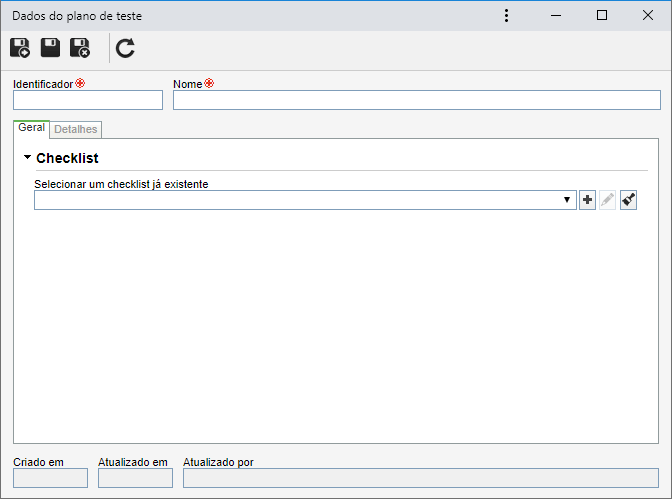The image size is (672, 499).
Task: Click the Criado em field
Action: tap(51, 478)
